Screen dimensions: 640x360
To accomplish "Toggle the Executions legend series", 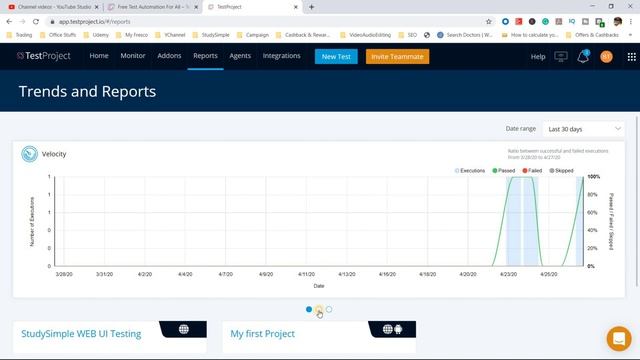I will 470,171.
